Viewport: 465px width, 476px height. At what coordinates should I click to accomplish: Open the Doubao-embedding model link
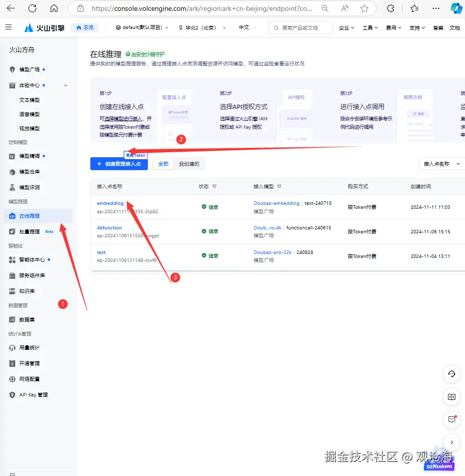point(276,203)
